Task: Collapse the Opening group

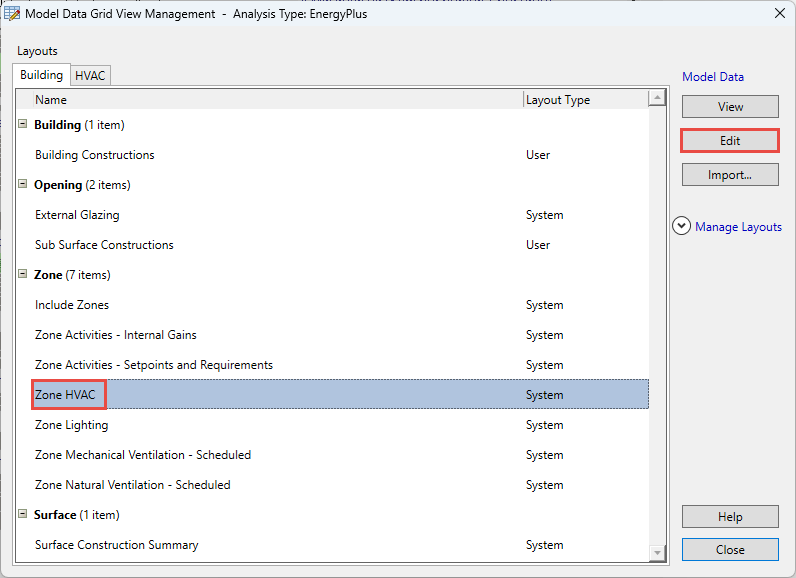Action: point(23,185)
